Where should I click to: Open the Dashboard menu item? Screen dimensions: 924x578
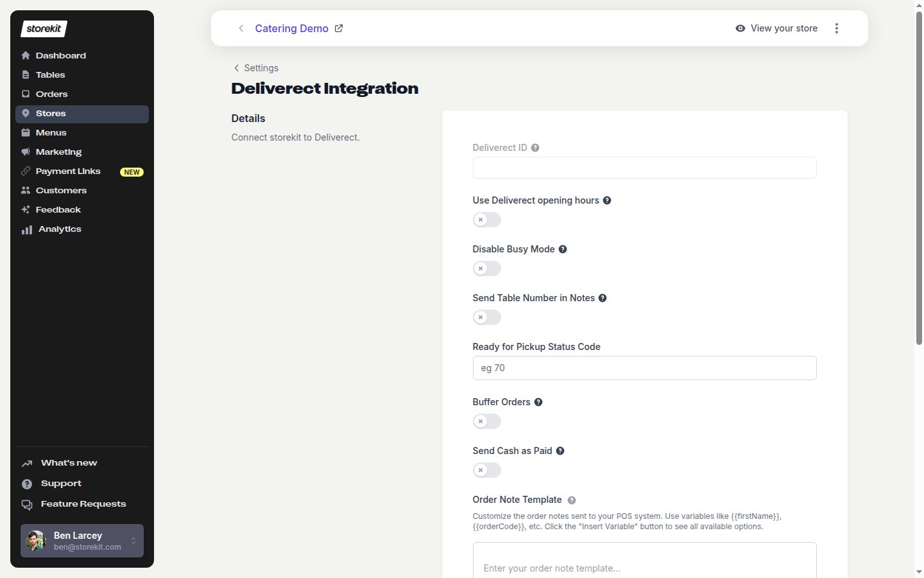tap(82, 56)
